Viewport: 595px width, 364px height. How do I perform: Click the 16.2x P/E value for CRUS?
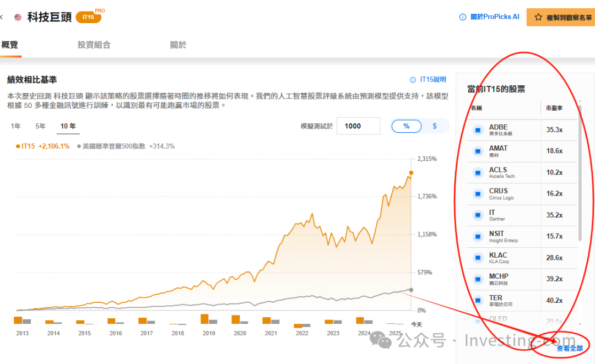point(554,194)
